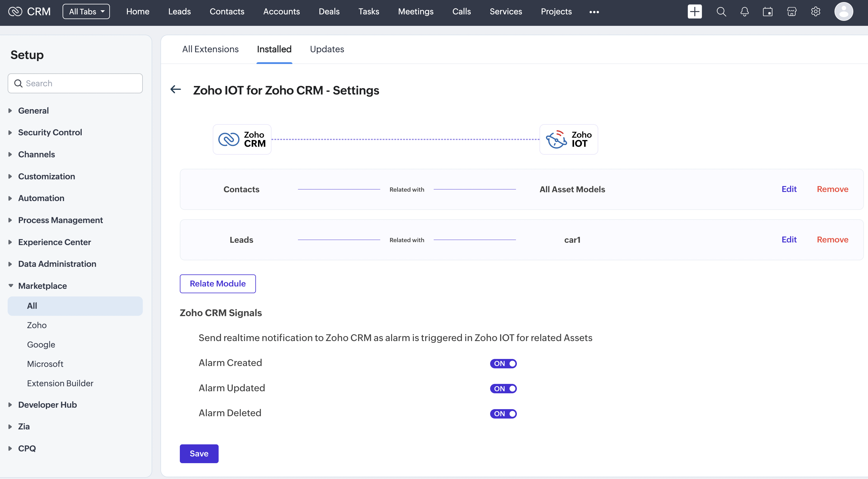
Task: Click the Relate Module button
Action: pyautogui.click(x=218, y=284)
